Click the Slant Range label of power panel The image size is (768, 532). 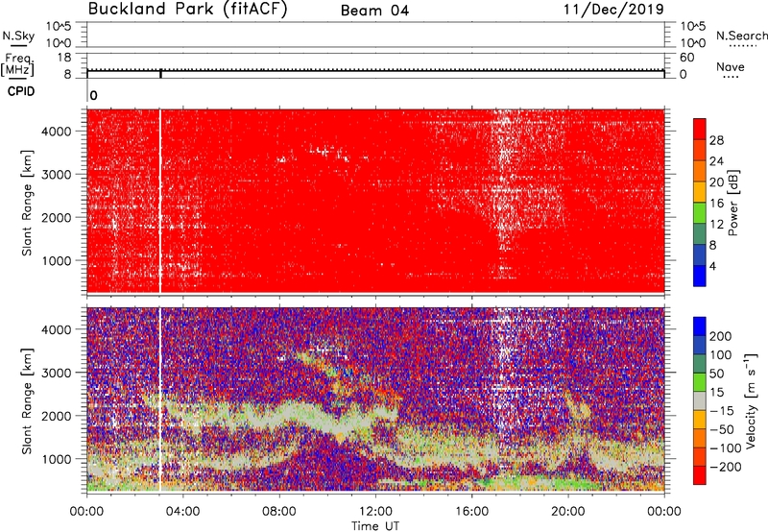(27, 203)
